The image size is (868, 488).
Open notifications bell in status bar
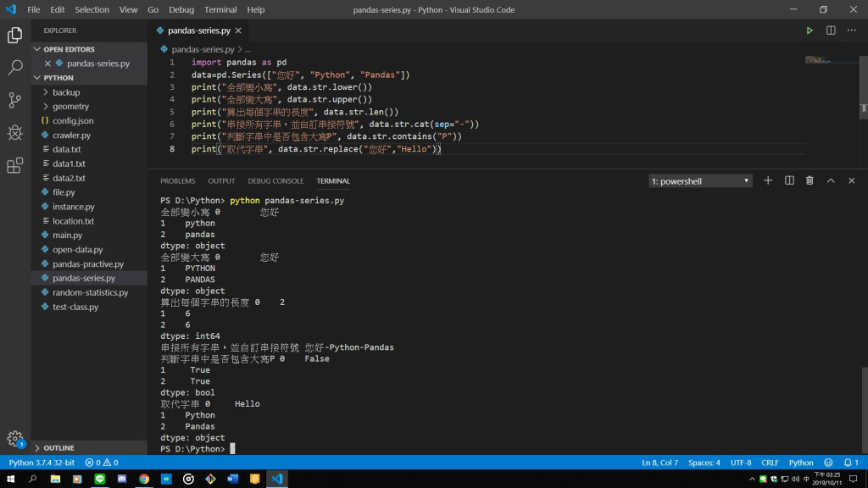851,463
